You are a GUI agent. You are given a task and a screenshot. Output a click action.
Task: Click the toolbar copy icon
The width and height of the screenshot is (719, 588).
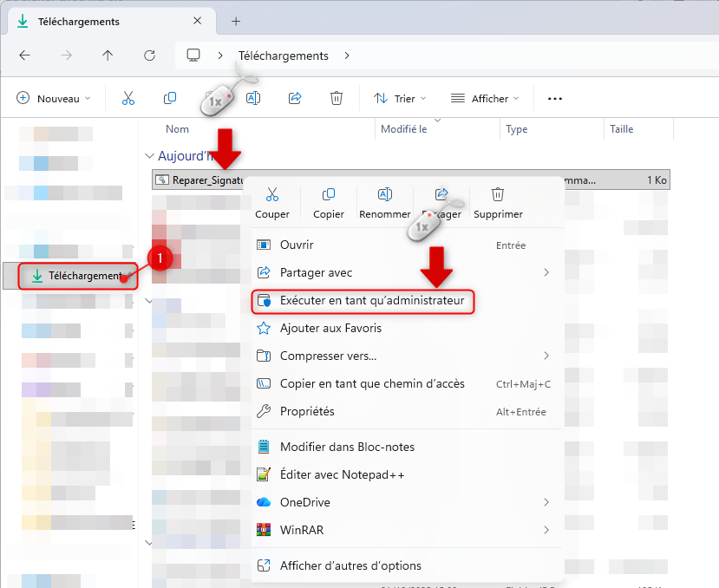pos(170,99)
